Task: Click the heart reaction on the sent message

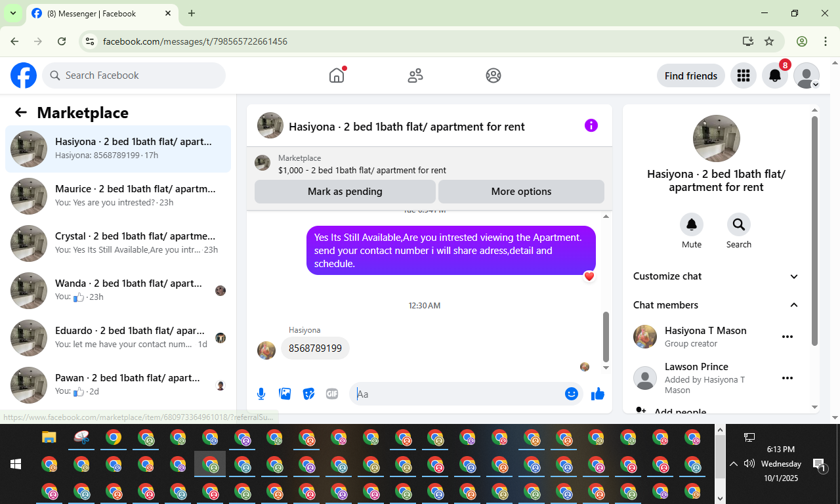Action: (589, 276)
